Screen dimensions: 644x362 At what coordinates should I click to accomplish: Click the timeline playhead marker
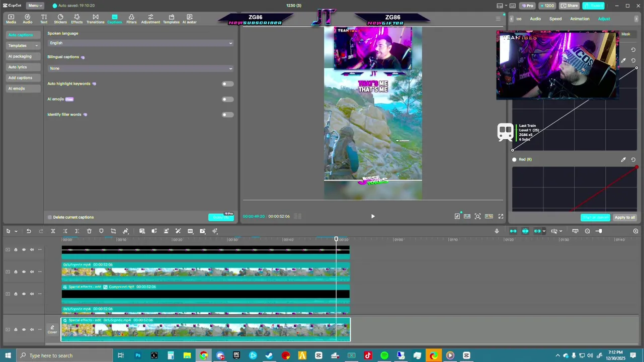[x=336, y=239]
